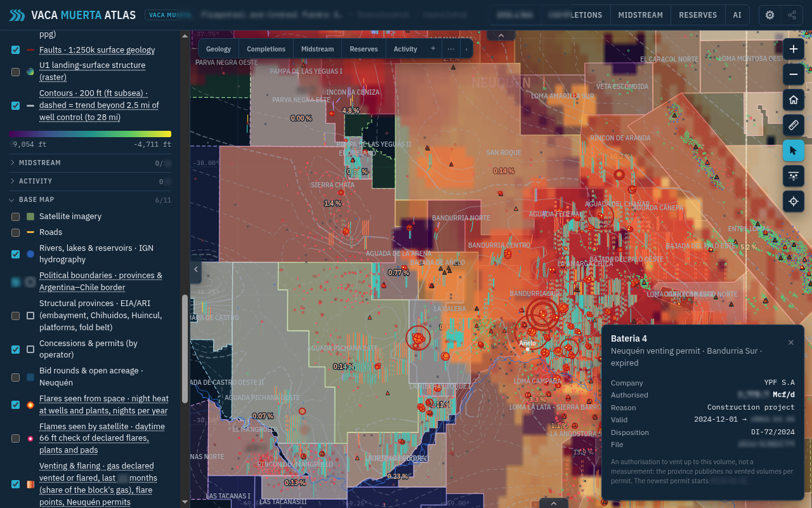Zoom in the map with plus button

point(793,49)
